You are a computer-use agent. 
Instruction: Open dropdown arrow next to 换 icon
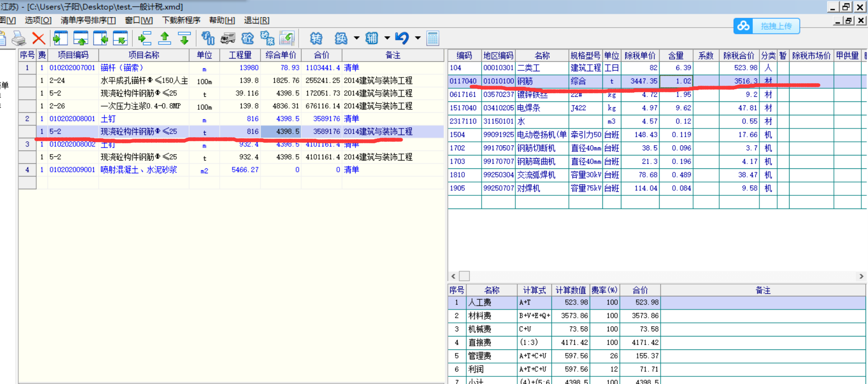pyautogui.click(x=356, y=38)
